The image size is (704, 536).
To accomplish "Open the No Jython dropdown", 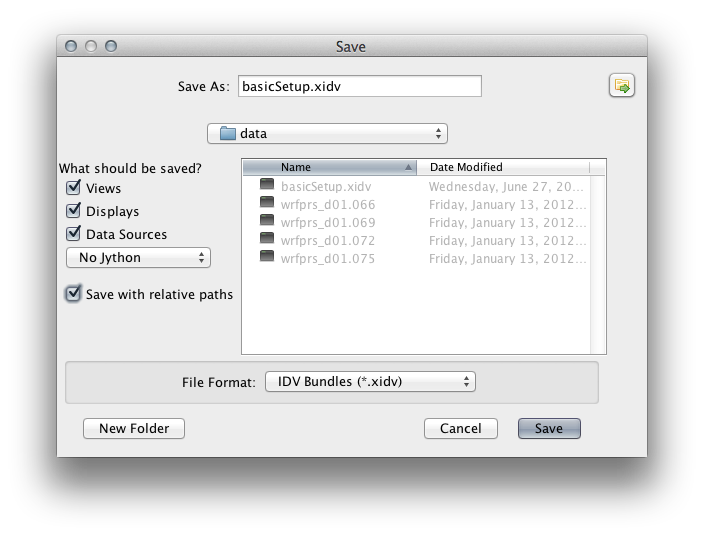I will pos(138,258).
